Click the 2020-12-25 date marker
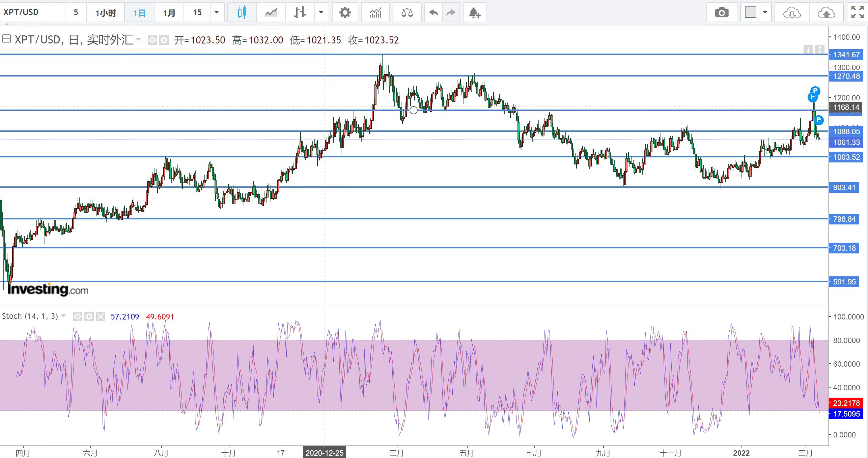This screenshot has width=868, height=458. 324,453
